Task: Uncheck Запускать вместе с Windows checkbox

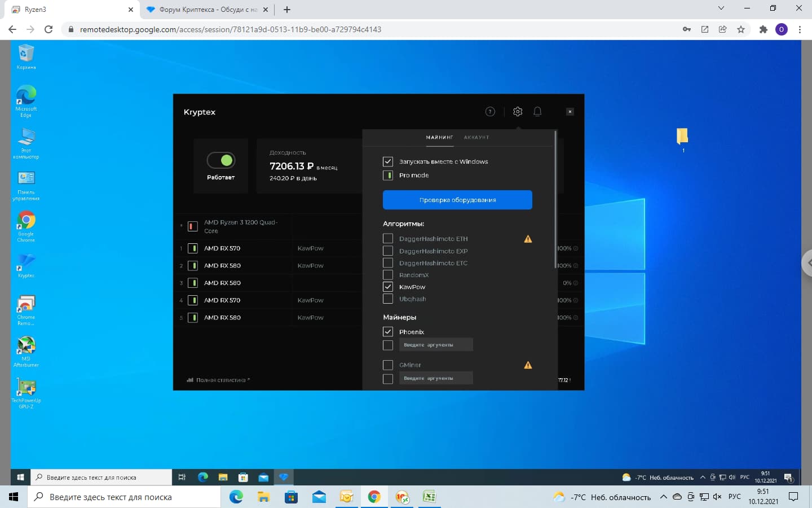Action: point(388,161)
